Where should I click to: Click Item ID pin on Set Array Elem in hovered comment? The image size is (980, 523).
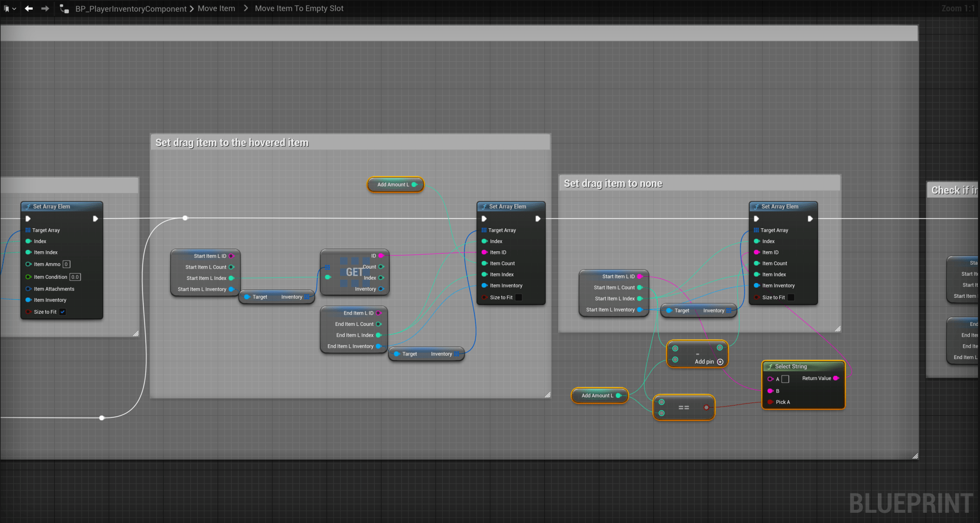(484, 252)
